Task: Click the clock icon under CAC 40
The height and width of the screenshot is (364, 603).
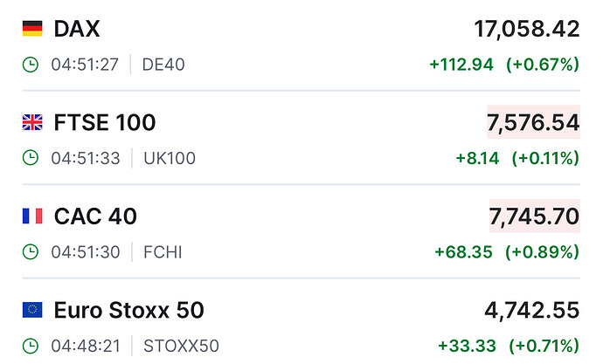Action: tap(31, 252)
